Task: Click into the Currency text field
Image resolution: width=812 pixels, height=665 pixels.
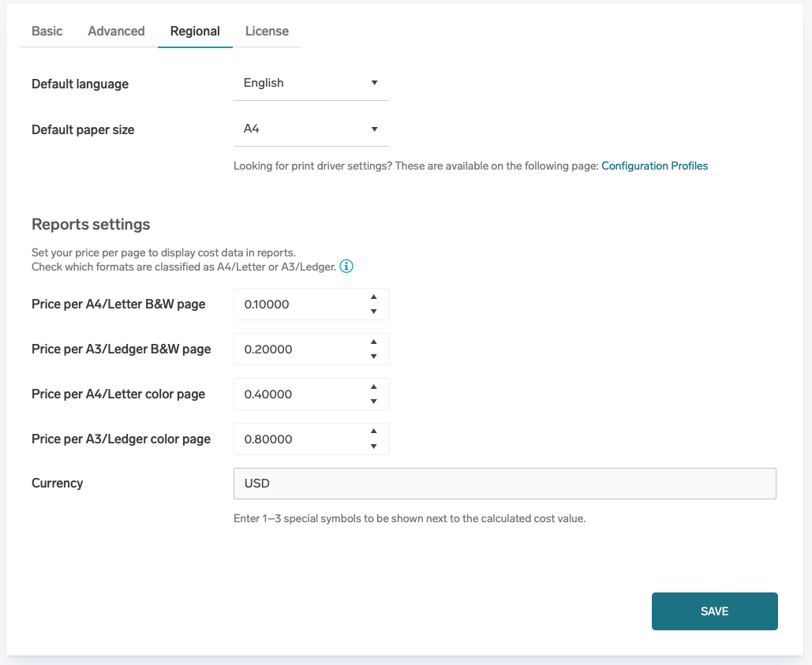Action: [x=504, y=484]
